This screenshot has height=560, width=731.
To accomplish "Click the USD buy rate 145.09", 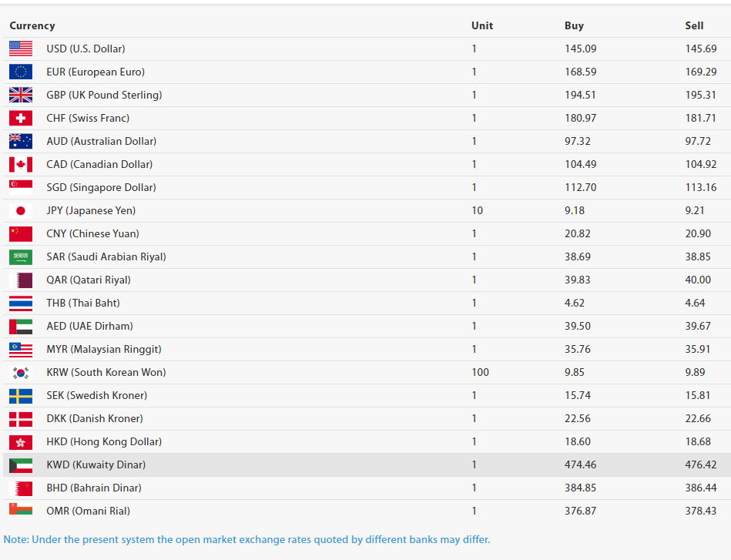I will (x=581, y=49).
